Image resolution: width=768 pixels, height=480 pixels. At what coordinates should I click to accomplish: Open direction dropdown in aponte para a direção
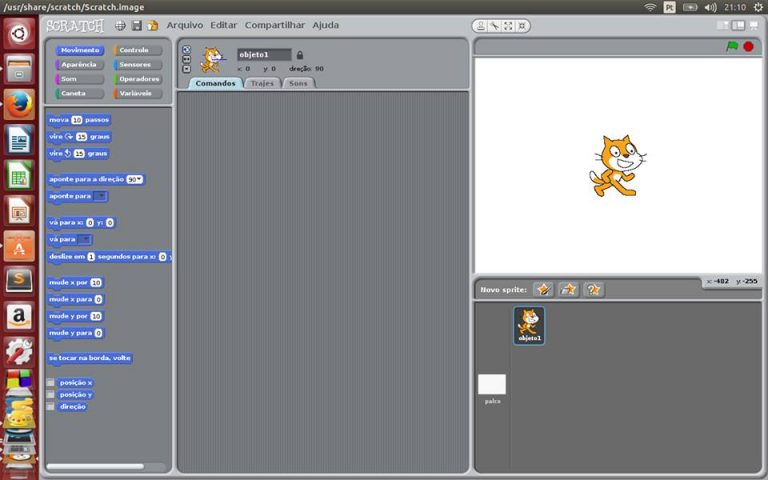[135, 179]
